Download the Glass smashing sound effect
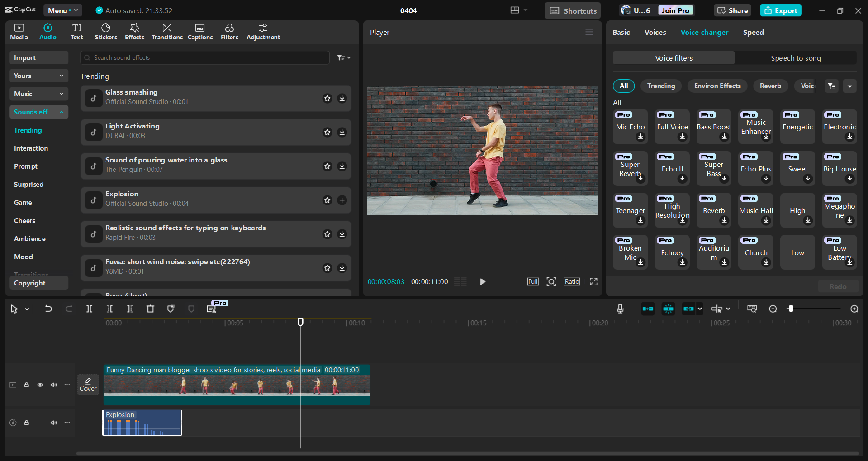The height and width of the screenshot is (461, 868). (342, 98)
